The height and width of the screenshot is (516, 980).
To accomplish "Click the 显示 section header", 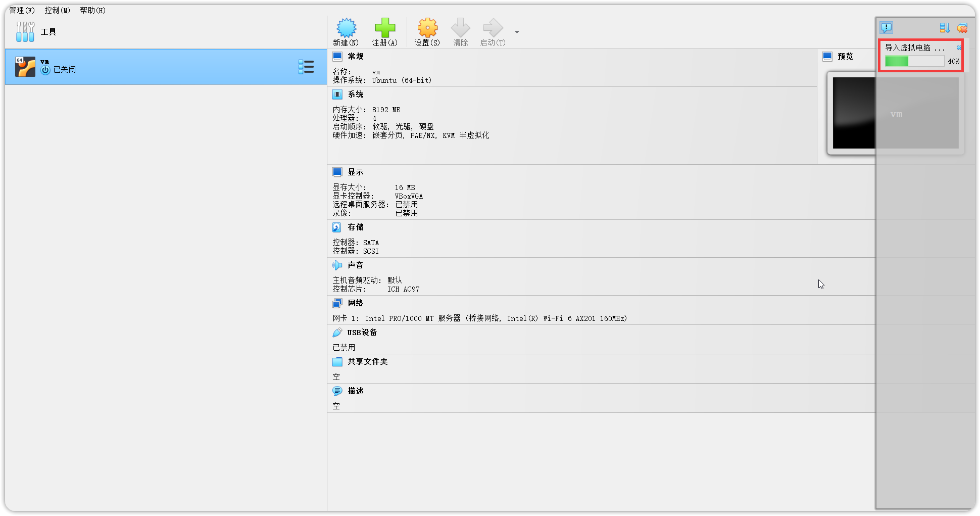I will (356, 172).
